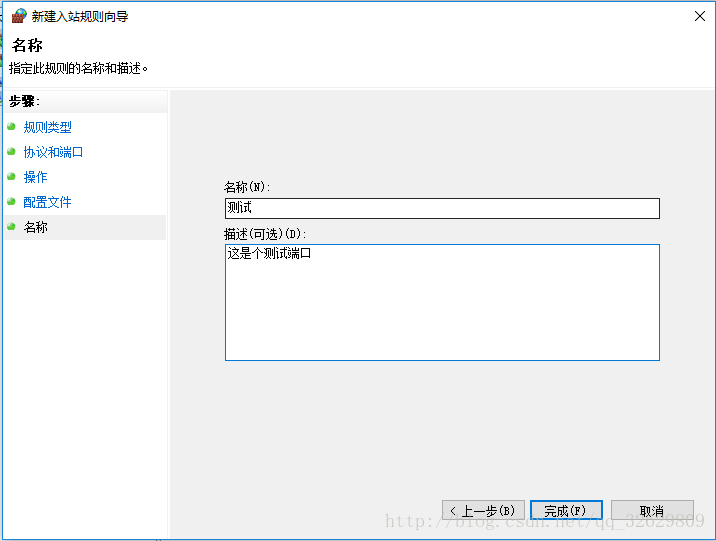
Task: Click the green bullet beside 协议和端口
Action: point(12,152)
